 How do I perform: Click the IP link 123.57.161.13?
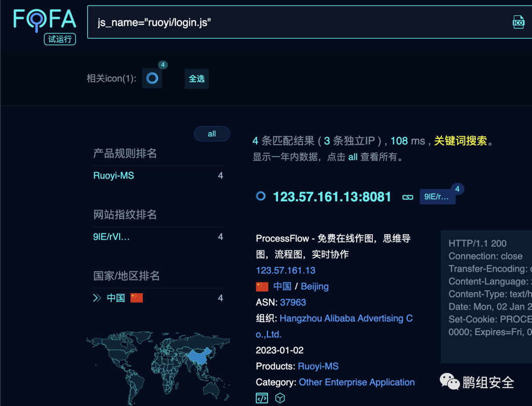click(286, 271)
